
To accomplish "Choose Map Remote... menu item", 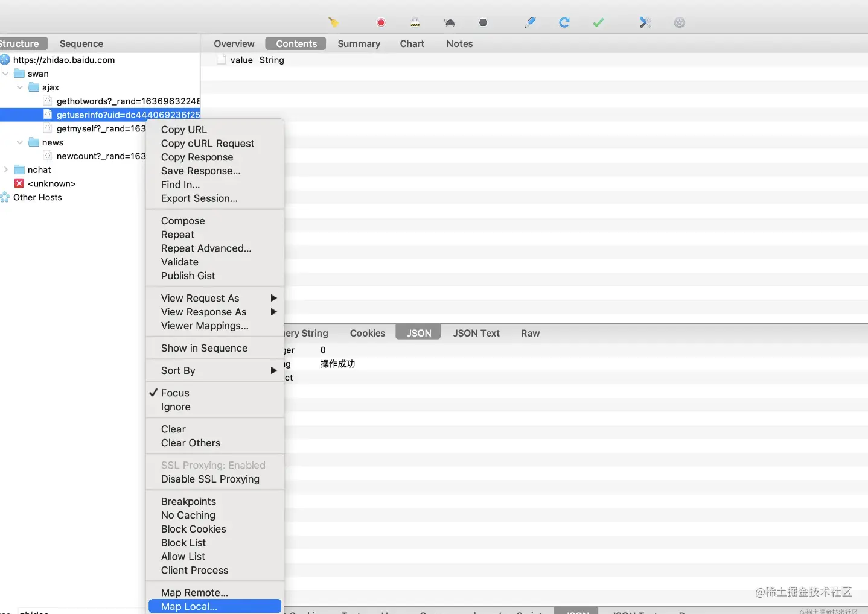I will [x=215, y=592].
